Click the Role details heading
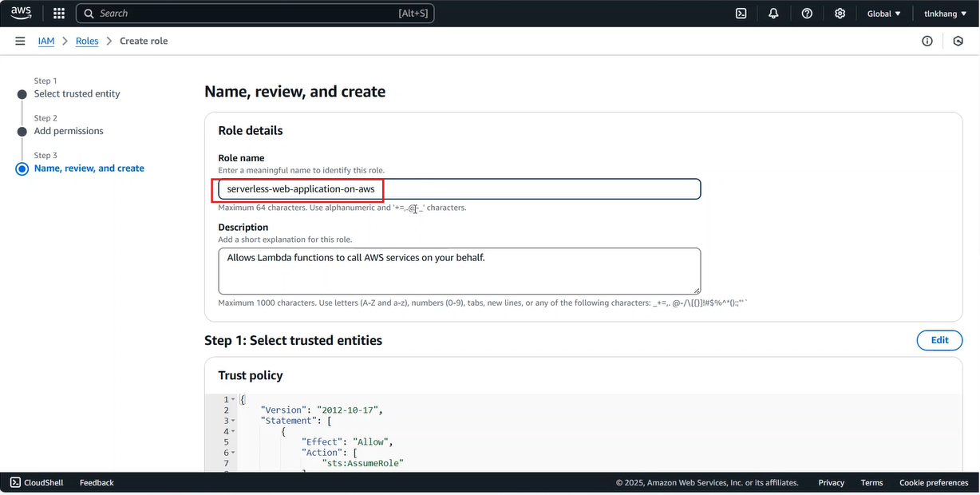980x495 pixels. click(251, 130)
